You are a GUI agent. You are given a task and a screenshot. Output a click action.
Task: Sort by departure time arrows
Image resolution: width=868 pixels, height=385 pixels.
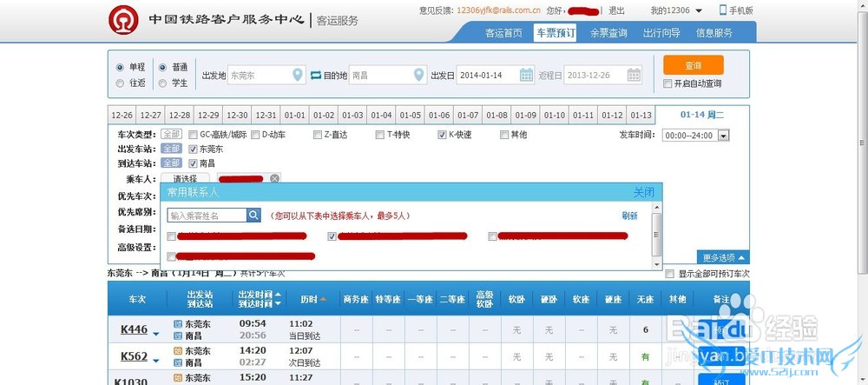[x=278, y=299]
